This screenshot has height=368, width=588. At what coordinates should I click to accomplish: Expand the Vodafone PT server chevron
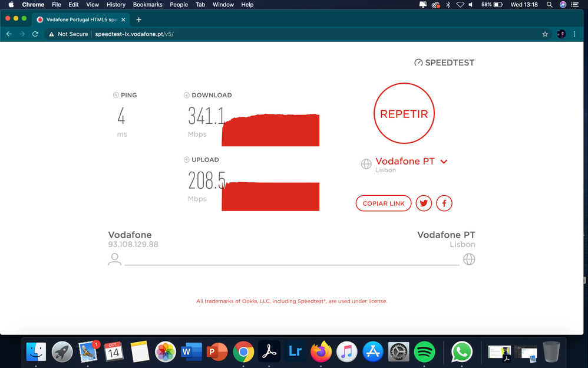tap(444, 160)
